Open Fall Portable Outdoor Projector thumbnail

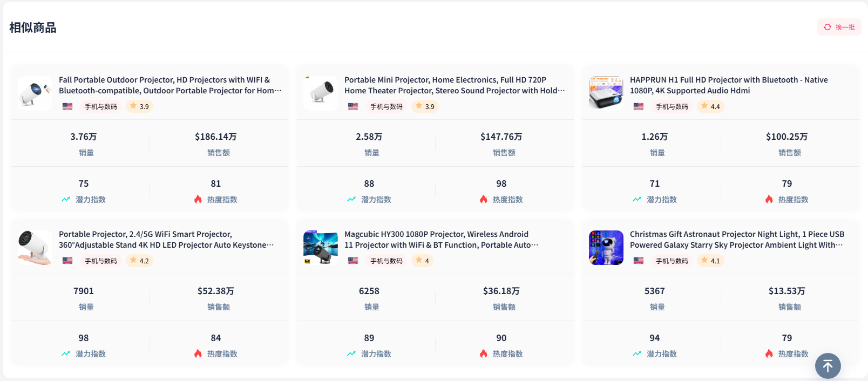pos(35,93)
